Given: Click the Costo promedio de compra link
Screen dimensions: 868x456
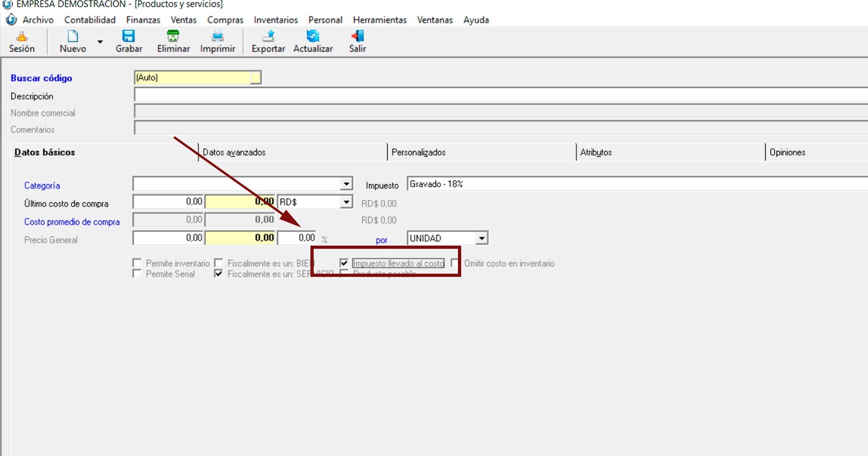Looking at the screenshot, I should (72, 222).
